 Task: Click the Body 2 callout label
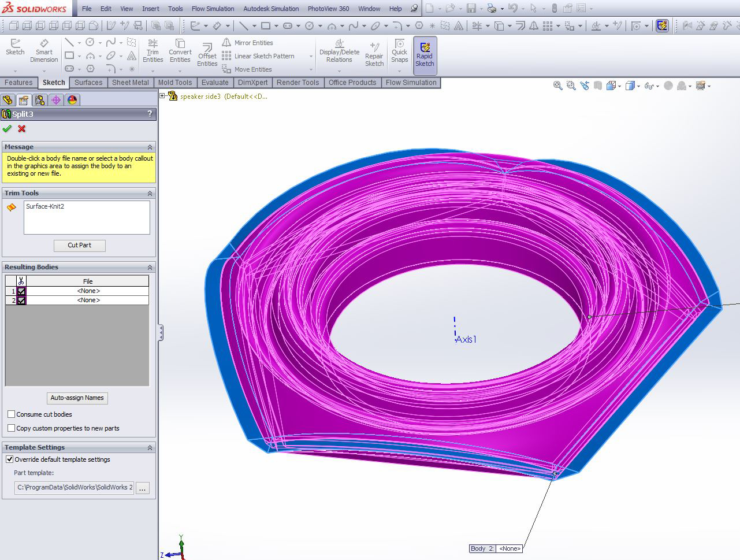pos(496,548)
